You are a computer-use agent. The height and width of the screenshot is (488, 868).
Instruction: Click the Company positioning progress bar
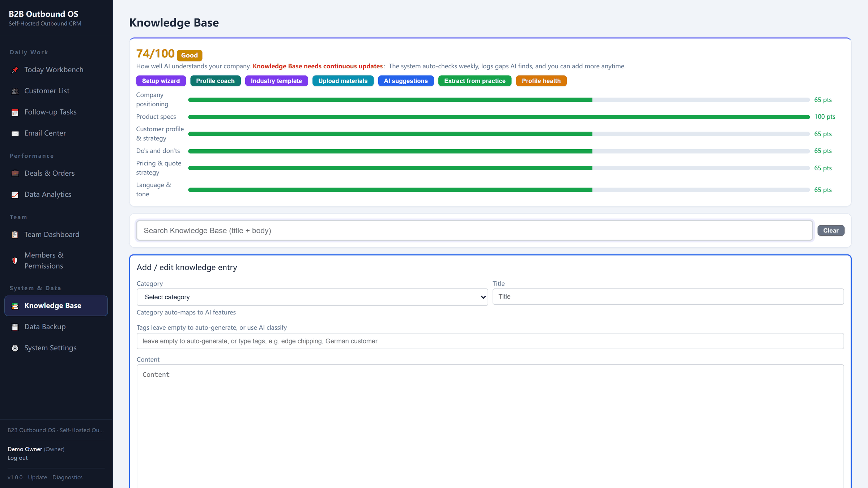click(499, 100)
